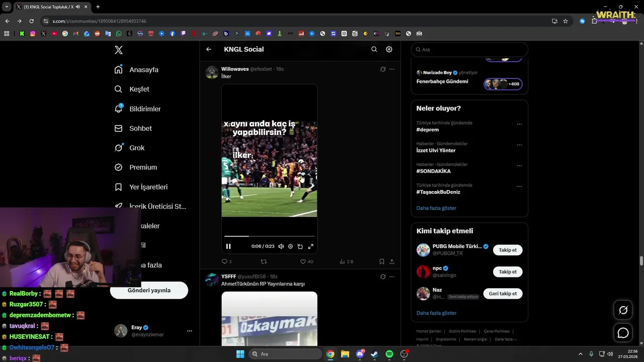Image resolution: width=644 pixels, height=362 pixels.
Task: Open KNGL Social community settings gear
Action: click(x=389, y=49)
